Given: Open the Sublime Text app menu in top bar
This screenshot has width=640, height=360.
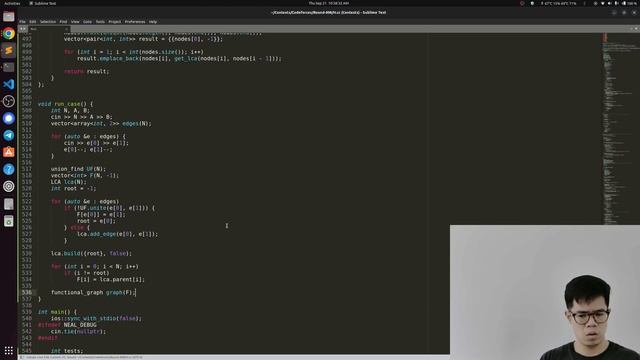Looking at the screenshot, I should (43, 3).
